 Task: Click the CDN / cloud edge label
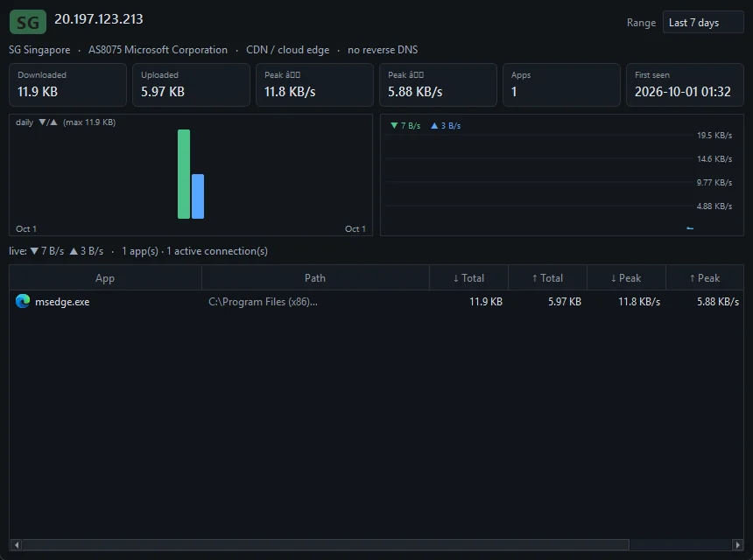click(288, 50)
